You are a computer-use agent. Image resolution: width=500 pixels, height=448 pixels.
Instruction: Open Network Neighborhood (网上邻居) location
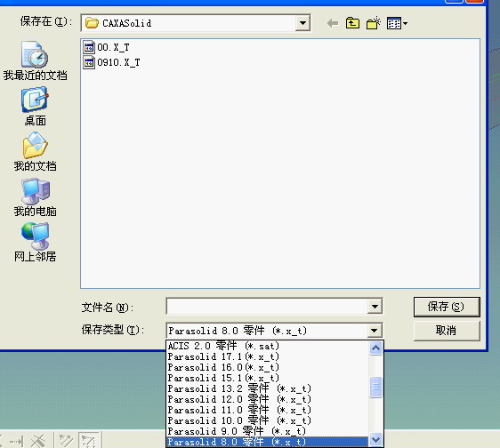point(35,243)
